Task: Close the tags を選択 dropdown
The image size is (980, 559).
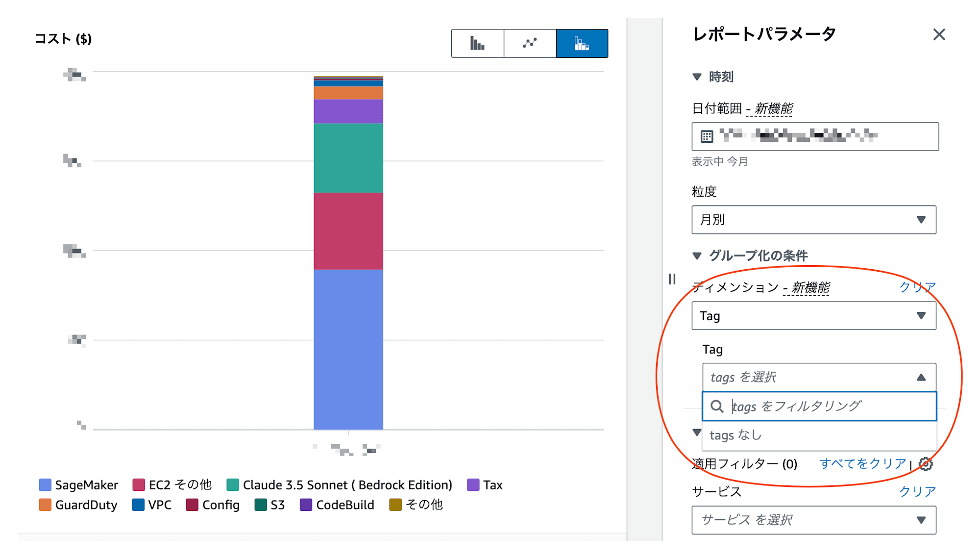Action: (x=819, y=377)
